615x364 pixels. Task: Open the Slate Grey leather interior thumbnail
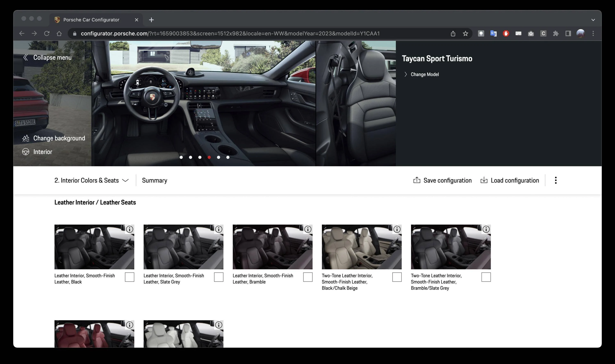183,247
